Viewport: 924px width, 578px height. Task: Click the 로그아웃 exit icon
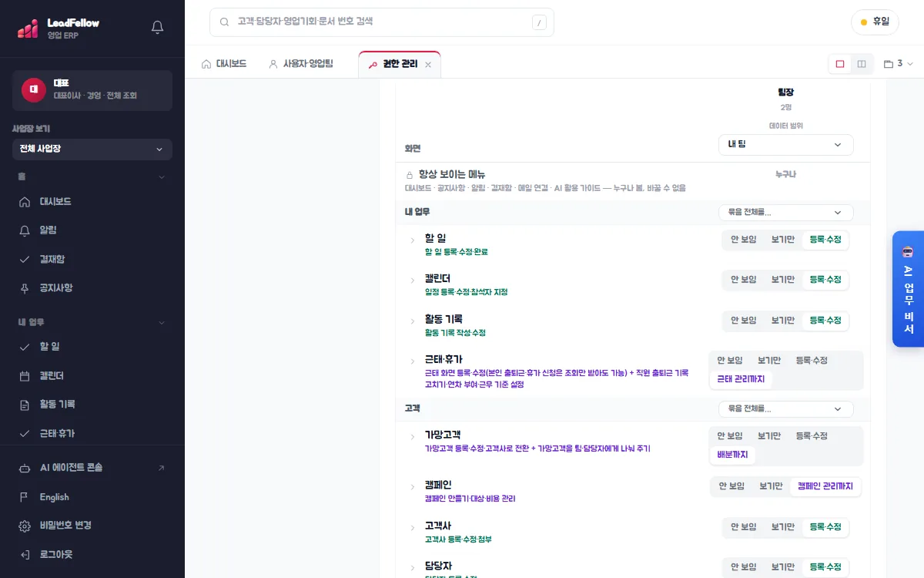[25, 555]
